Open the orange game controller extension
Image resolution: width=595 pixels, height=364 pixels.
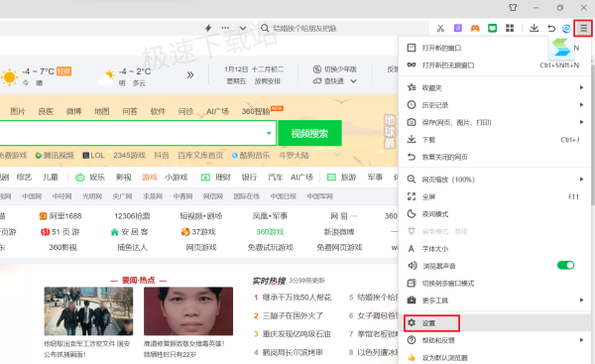pos(475,28)
